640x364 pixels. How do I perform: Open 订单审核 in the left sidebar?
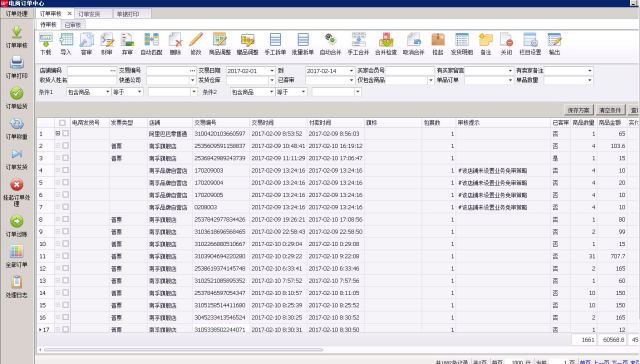point(17,36)
